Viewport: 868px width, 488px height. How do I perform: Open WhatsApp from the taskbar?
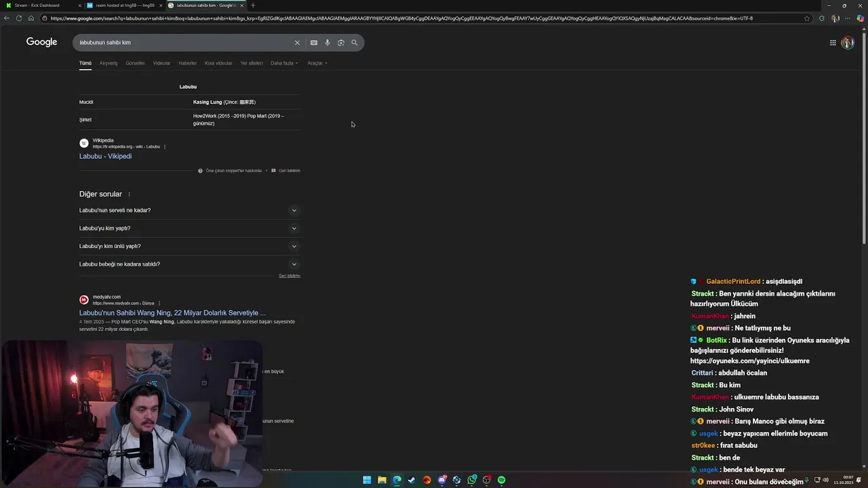coord(472,480)
